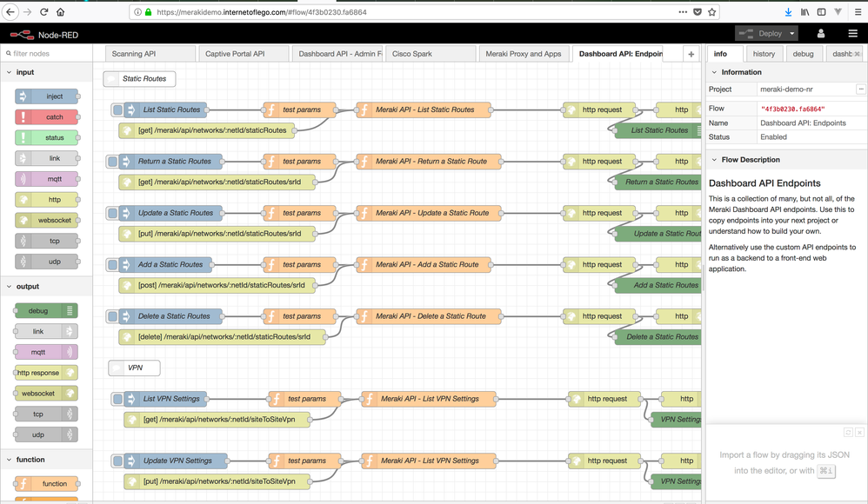Open the Node-RED hamburger menu
This screenshot has width=868, height=504.
852,34
